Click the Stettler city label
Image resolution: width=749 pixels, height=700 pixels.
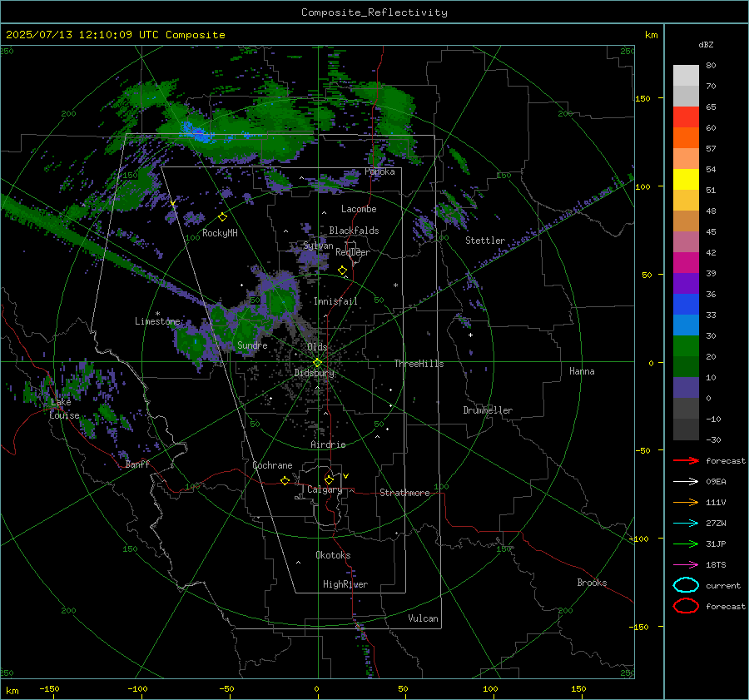pos(485,241)
